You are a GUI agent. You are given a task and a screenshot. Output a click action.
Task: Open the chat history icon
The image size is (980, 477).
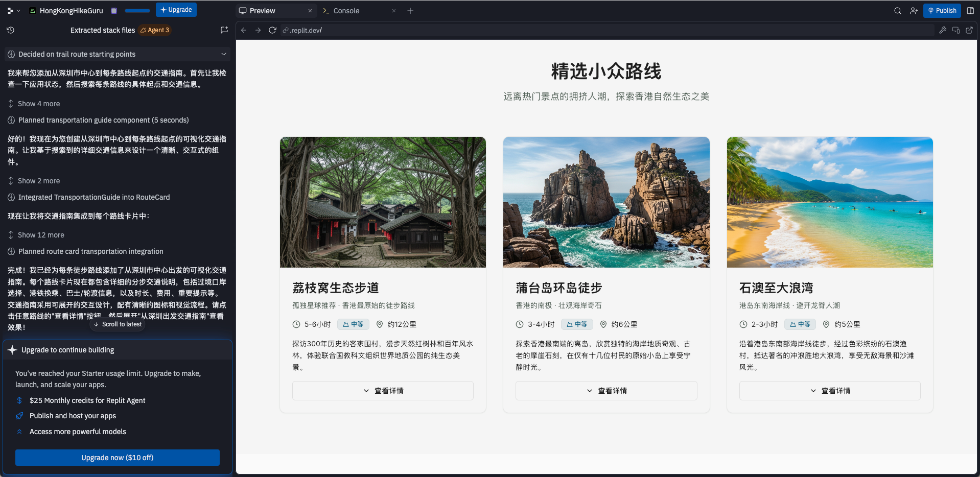click(x=10, y=30)
